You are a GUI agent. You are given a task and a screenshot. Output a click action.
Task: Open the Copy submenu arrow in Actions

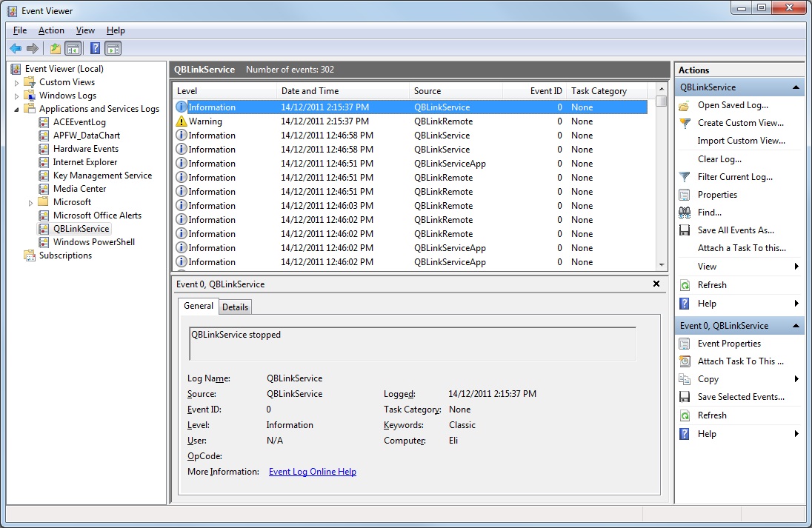point(796,379)
